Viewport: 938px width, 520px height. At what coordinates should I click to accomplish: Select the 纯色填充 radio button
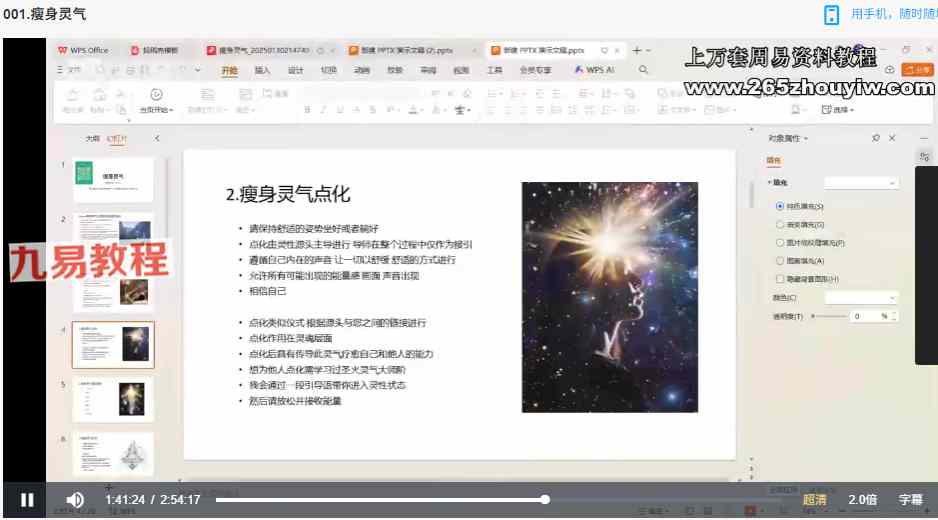click(x=780, y=205)
